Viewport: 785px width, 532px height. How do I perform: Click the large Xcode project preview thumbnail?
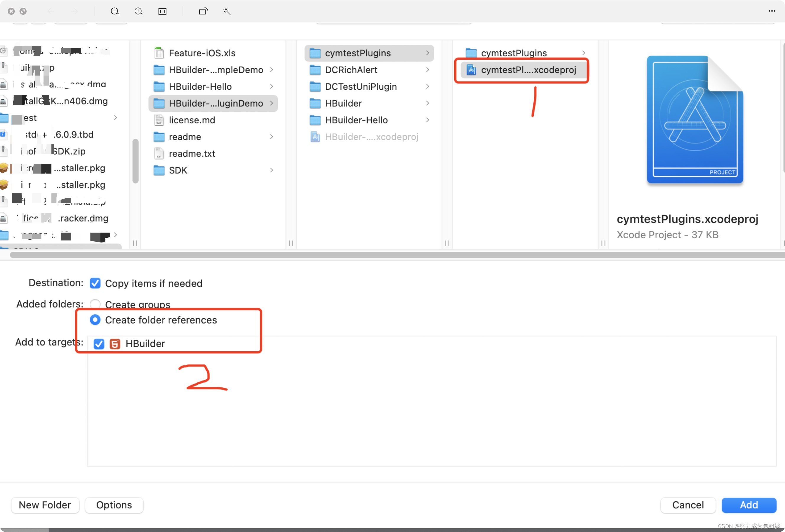click(695, 120)
